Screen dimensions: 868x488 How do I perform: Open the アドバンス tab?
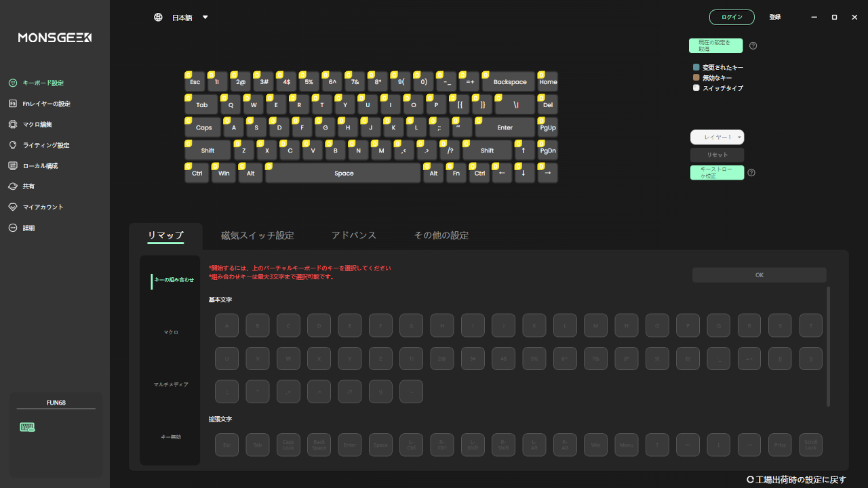coord(353,236)
